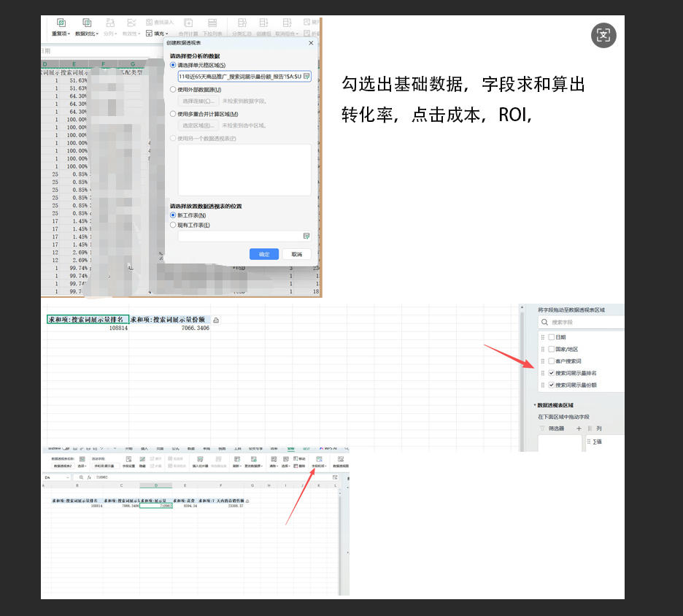The image size is (683, 616).
Task: Collapse the 数据透视表区域 section
Action: [x=533, y=405]
